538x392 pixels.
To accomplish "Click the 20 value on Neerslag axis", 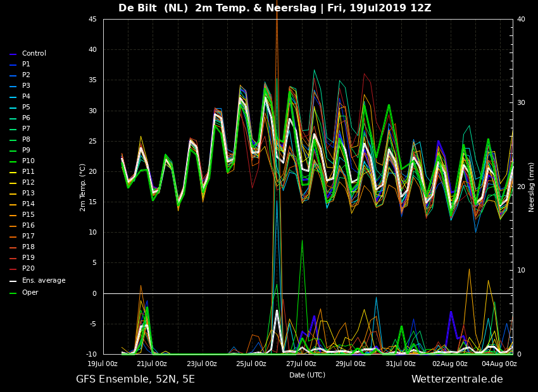I will [521, 187].
